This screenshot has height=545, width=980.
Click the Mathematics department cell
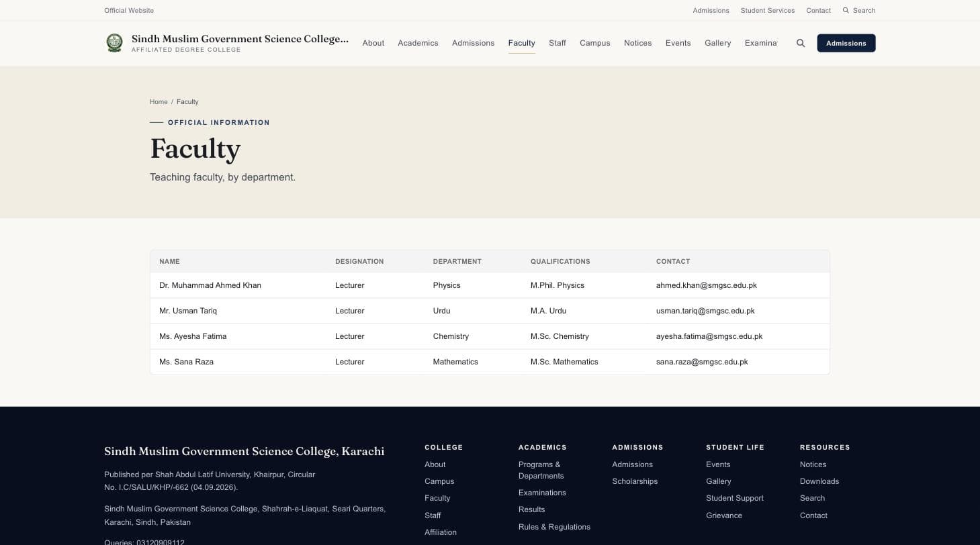pyautogui.click(x=455, y=362)
